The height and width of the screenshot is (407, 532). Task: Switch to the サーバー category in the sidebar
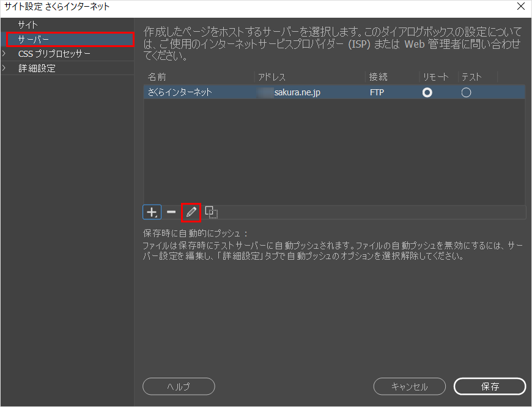click(x=34, y=40)
